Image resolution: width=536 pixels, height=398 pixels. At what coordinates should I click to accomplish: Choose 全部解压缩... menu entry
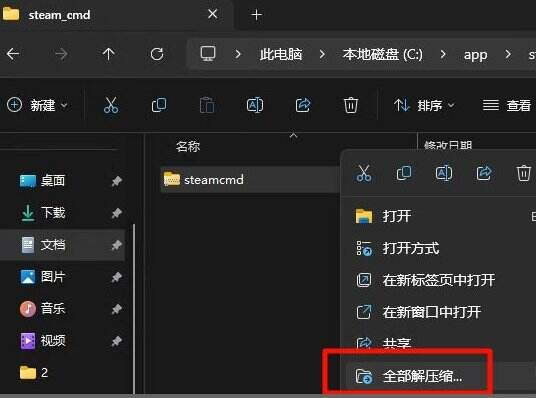(423, 376)
